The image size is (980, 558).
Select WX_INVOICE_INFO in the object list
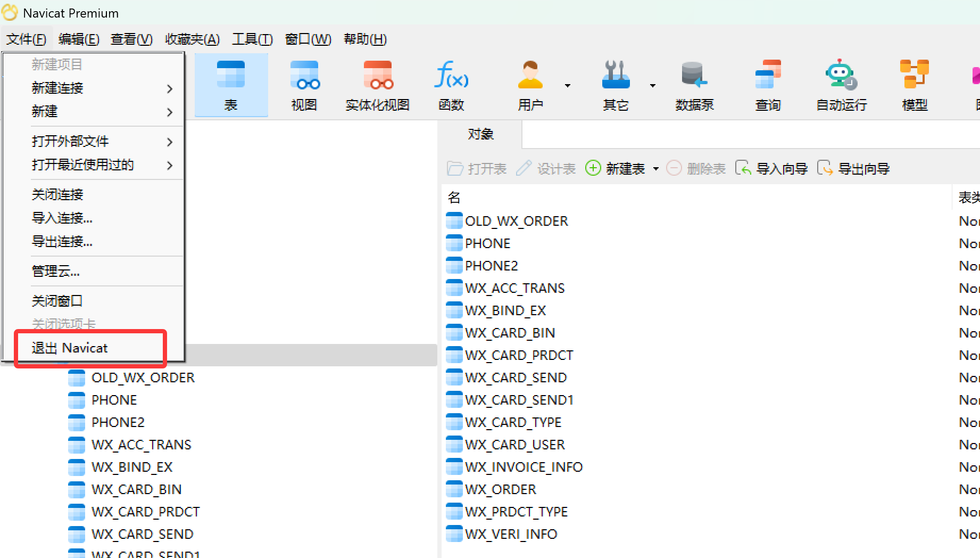click(514, 467)
